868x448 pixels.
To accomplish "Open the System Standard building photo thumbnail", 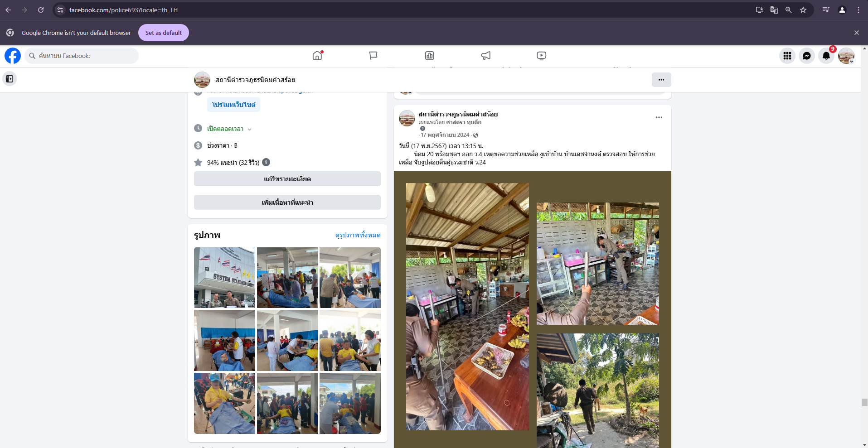I will tap(224, 278).
